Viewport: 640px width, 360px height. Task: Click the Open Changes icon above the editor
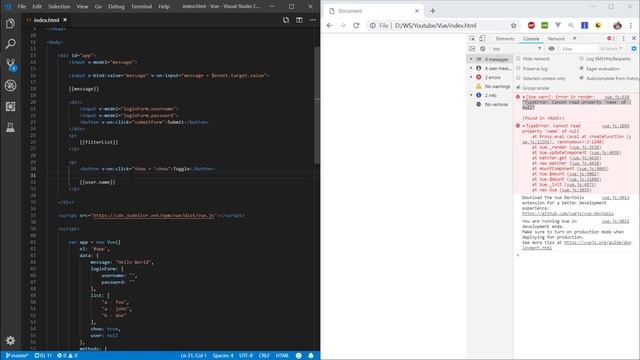(x=286, y=20)
